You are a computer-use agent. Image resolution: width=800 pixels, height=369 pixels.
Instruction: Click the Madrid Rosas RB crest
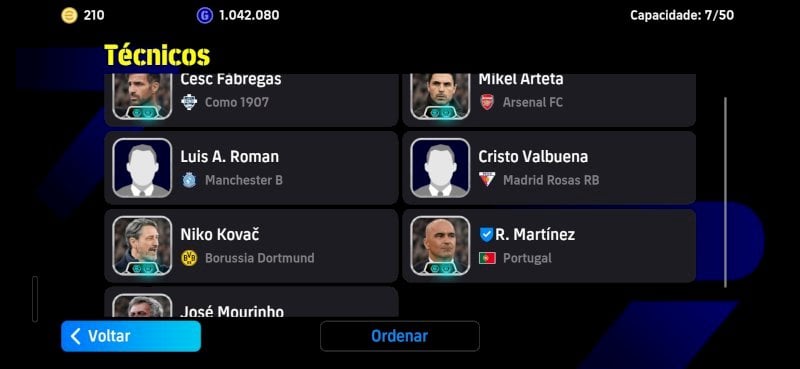pos(487,180)
